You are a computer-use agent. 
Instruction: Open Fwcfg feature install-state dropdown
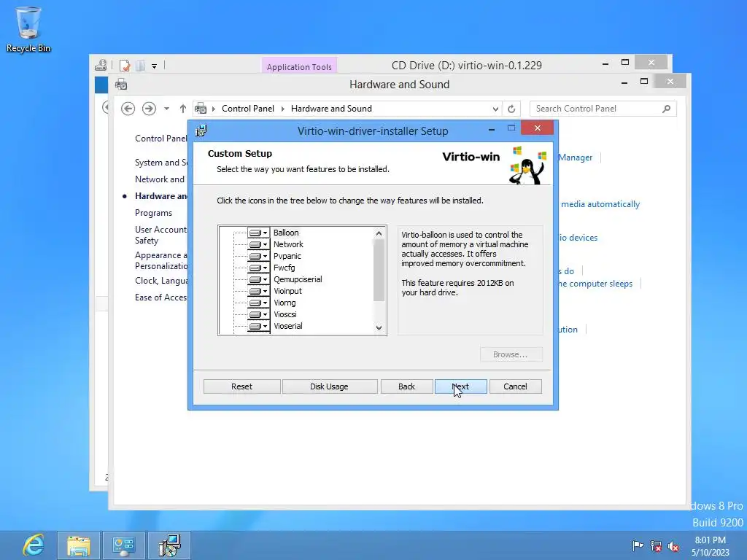point(259,268)
